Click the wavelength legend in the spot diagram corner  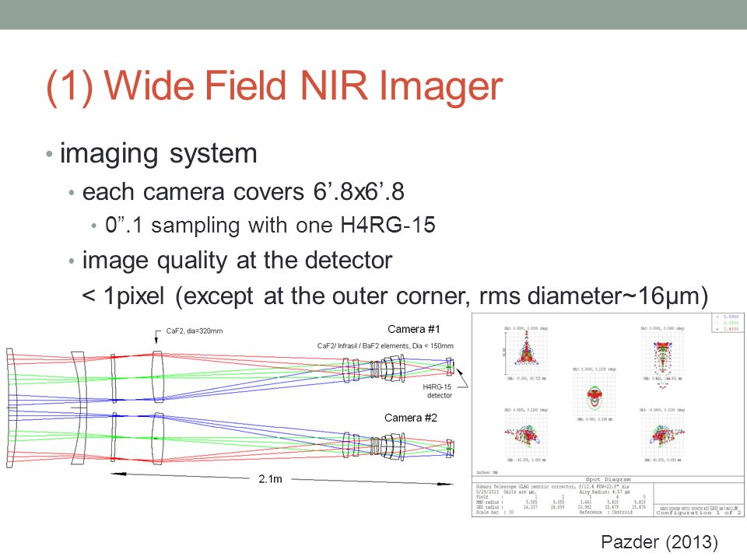pos(727,322)
